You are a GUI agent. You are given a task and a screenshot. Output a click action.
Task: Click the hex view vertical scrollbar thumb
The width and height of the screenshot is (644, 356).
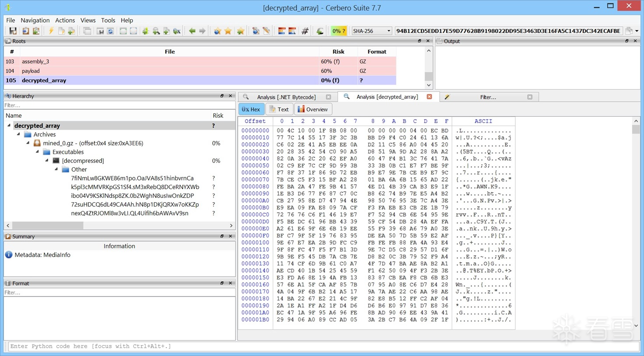tap(636, 129)
